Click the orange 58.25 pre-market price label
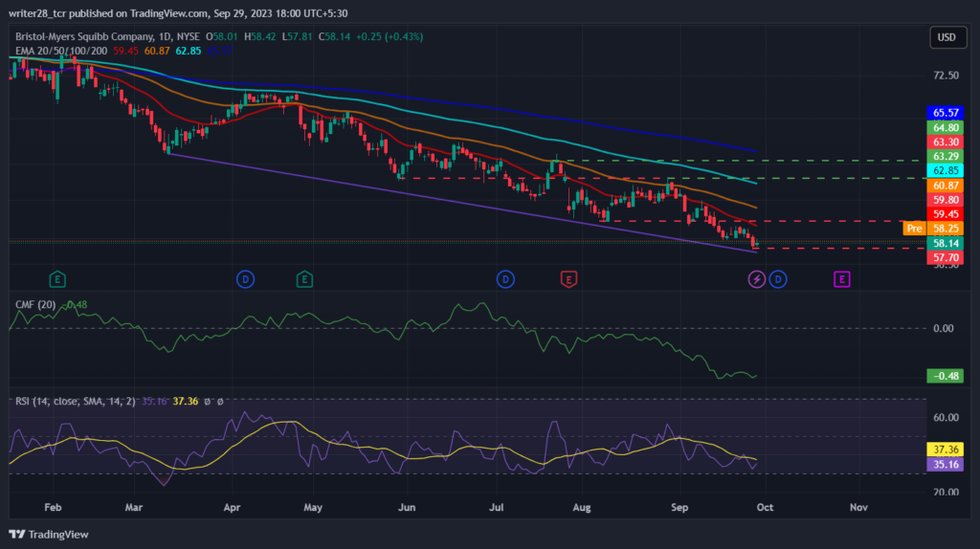The width and height of the screenshot is (980, 549). 945,229
